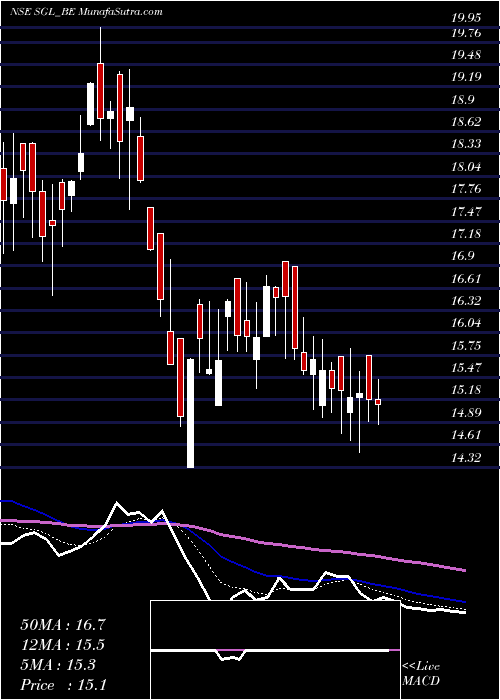Click the 14.32 price axis label
Image resolution: width=500 pixels, height=700 pixels.
pos(467,457)
